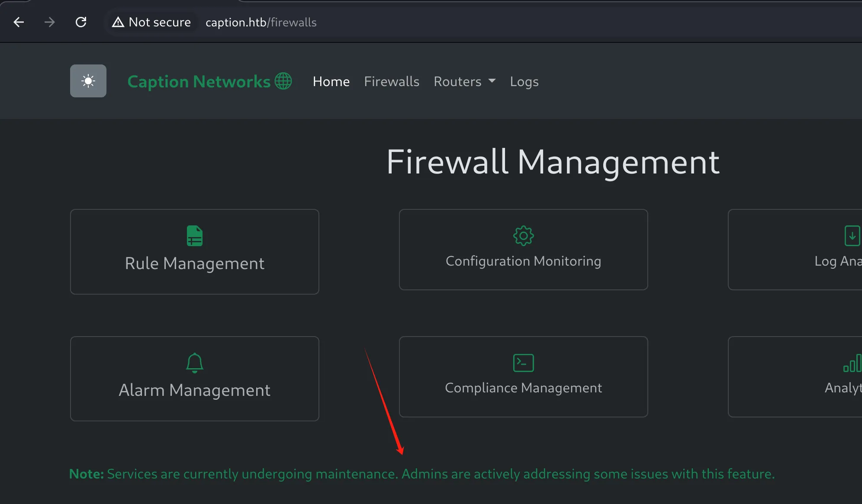Click the Caption Networks brand link
Viewport: 862px width, 504px height.
coord(210,81)
